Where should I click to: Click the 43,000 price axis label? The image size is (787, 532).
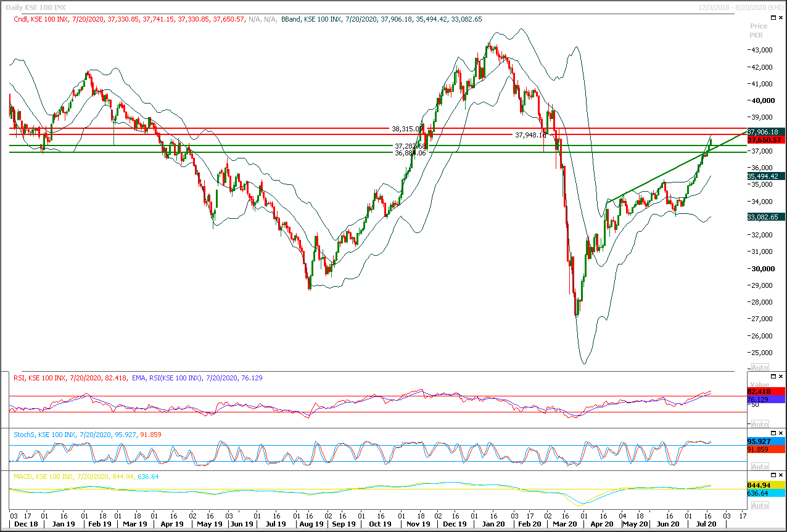[x=763, y=50]
